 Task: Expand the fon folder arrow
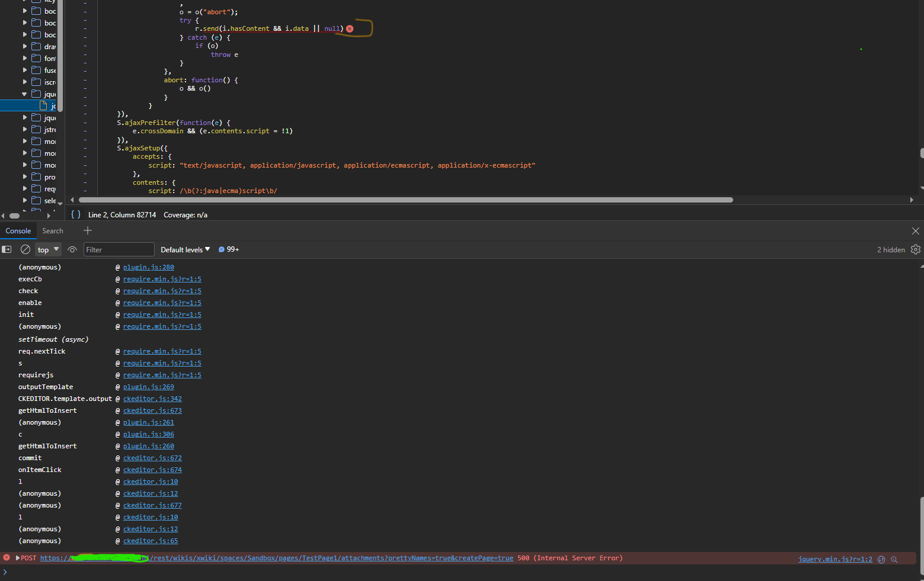click(24, 58)
